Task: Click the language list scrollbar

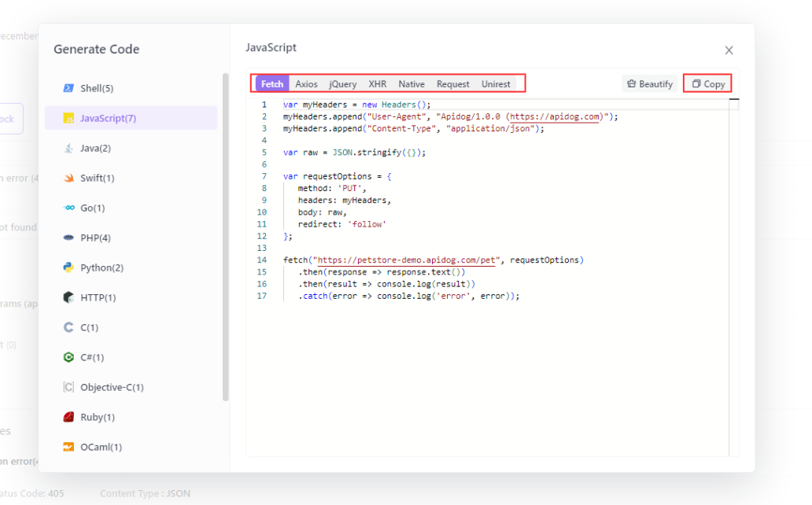Action: (225, 238)
